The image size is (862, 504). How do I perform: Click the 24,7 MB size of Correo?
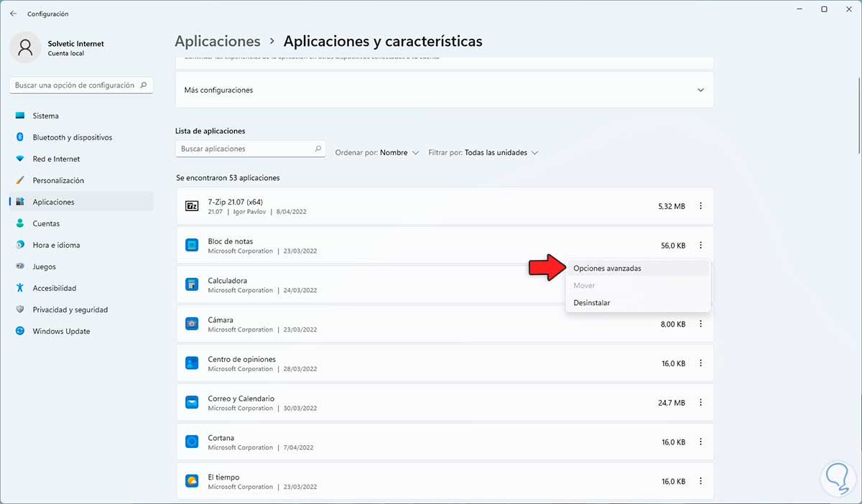(672, 403)
